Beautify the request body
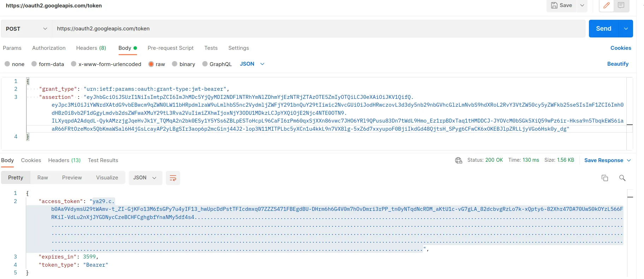Viewport: 644px width, 279px height. [618, 64]
